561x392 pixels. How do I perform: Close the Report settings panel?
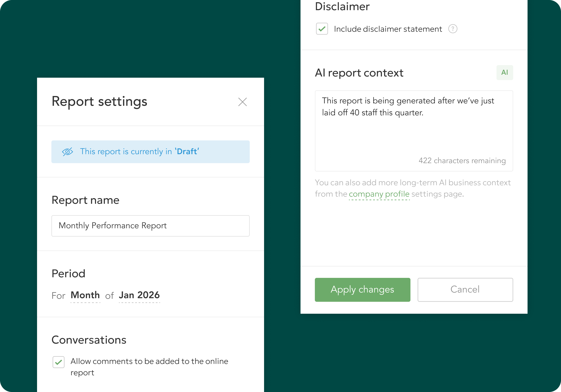coord(242,102)
